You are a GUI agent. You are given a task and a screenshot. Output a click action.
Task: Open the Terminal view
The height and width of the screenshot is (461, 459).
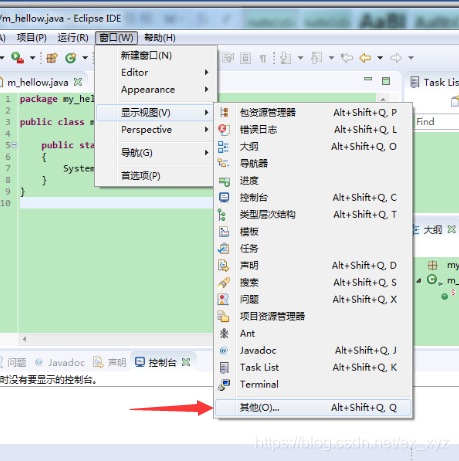point(313,385)
